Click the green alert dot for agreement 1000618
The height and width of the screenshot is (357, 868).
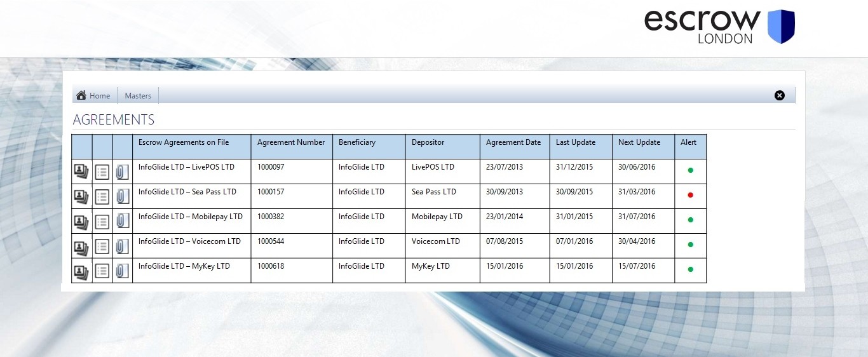(691, 269)
